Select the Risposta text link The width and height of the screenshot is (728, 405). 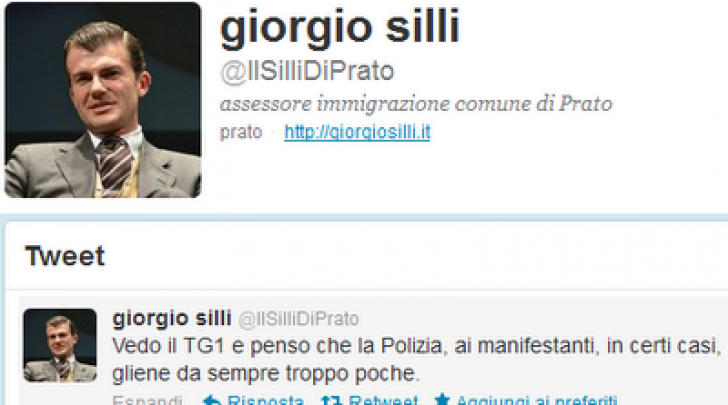(x=265, y=400)
